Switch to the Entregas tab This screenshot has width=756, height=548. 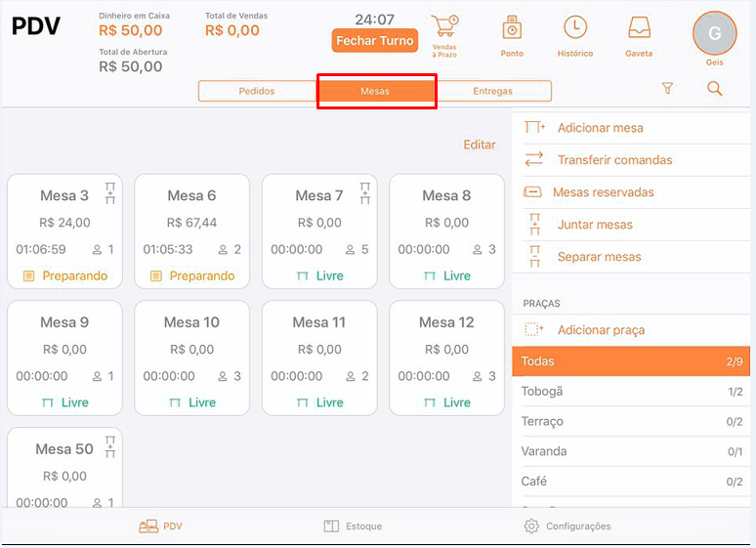pos(492,91)
